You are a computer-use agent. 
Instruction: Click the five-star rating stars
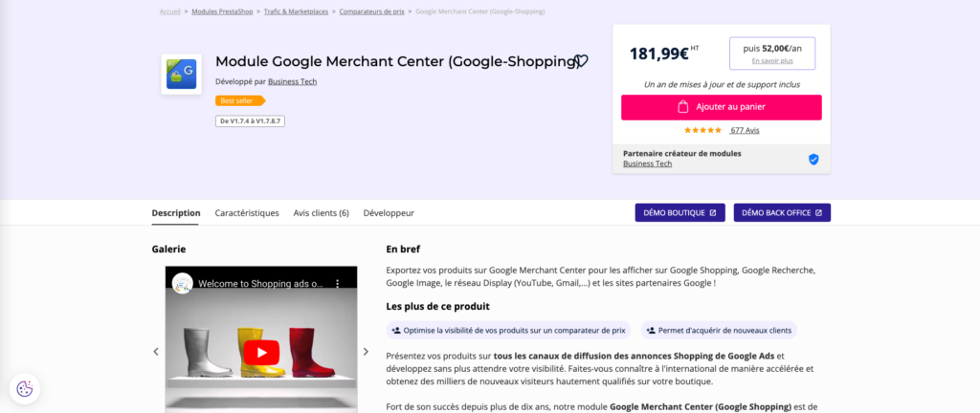702,130
